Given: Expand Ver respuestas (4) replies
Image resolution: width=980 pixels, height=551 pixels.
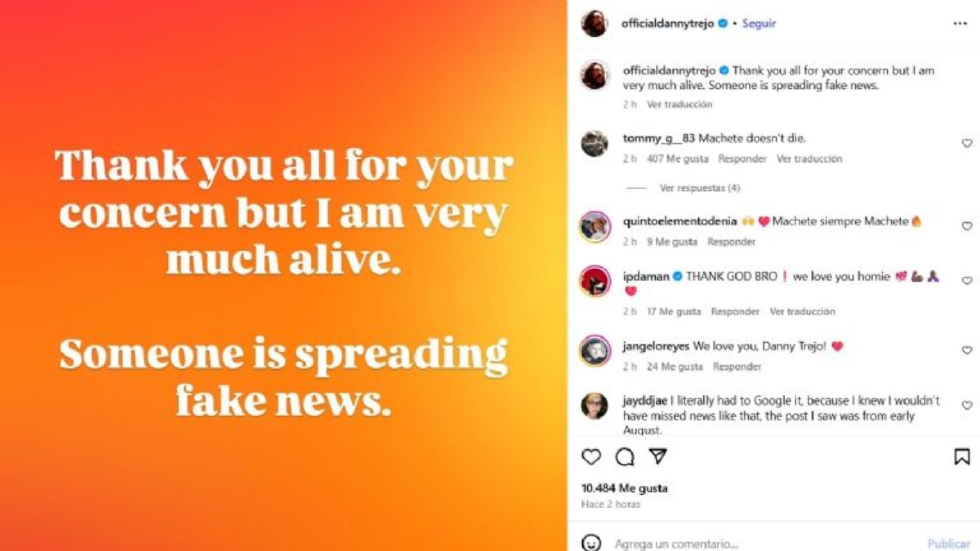Looking at the screenshot, I should click(700, 188).
